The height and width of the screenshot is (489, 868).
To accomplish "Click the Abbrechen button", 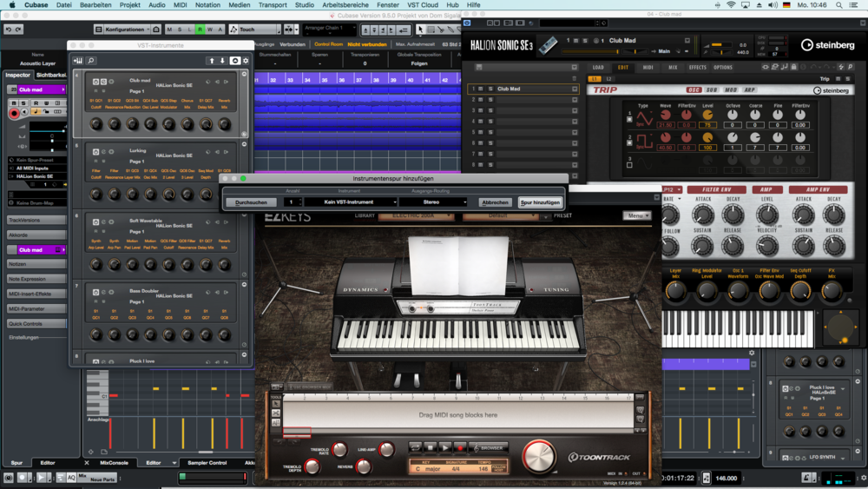I will click(x=495, y=202).
